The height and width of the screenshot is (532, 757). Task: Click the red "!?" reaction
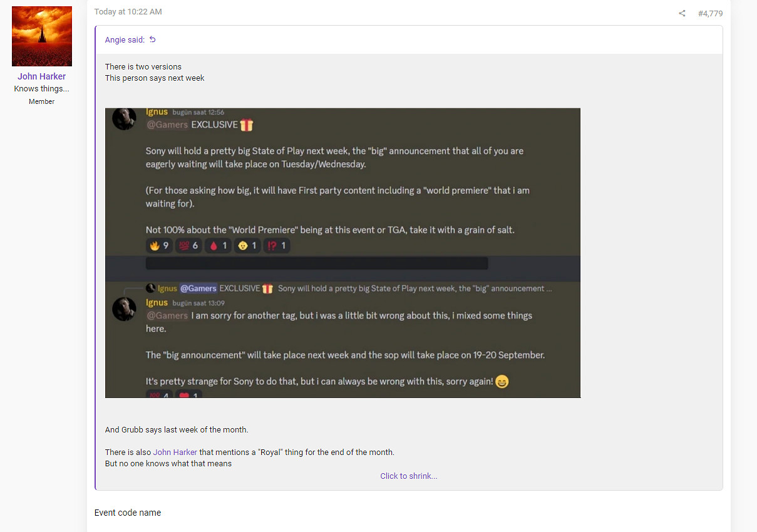pyautogui.click(x=276, y=246)
